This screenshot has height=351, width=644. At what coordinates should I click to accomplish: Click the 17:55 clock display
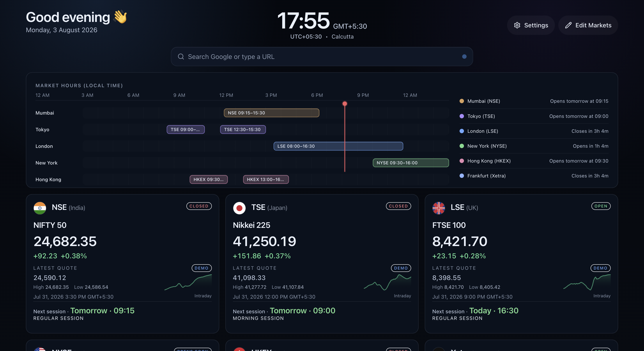pyautogui.click(x=304, y=21)
